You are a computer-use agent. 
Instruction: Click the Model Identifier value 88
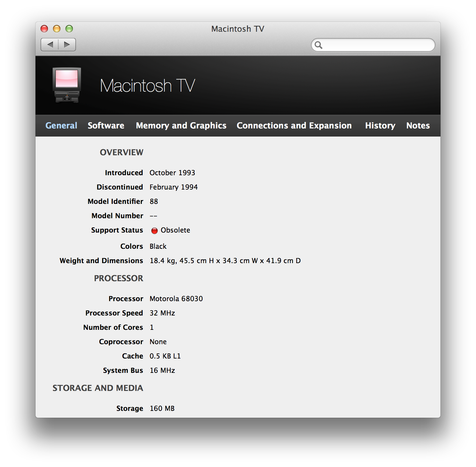point(154,201)
